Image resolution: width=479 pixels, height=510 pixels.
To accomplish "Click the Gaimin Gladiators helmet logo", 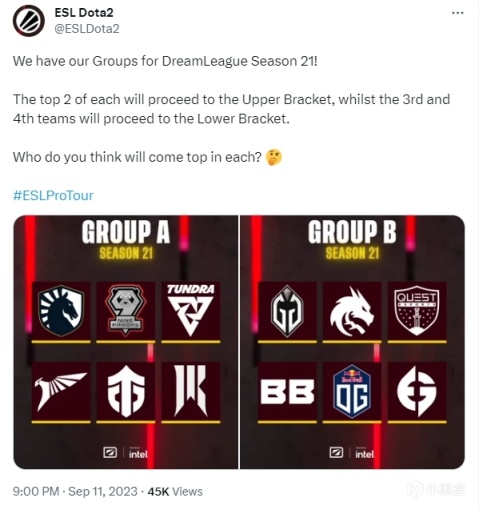I will [287, 311].
